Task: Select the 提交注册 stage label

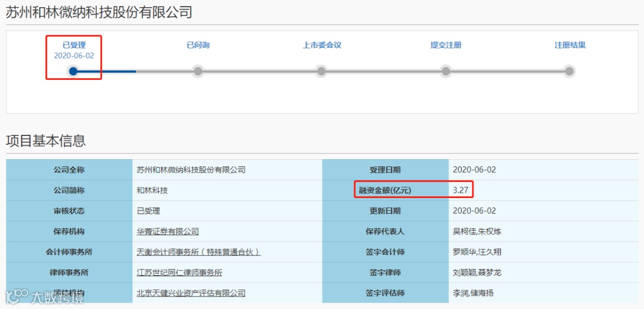Action: tap(445, 45)
